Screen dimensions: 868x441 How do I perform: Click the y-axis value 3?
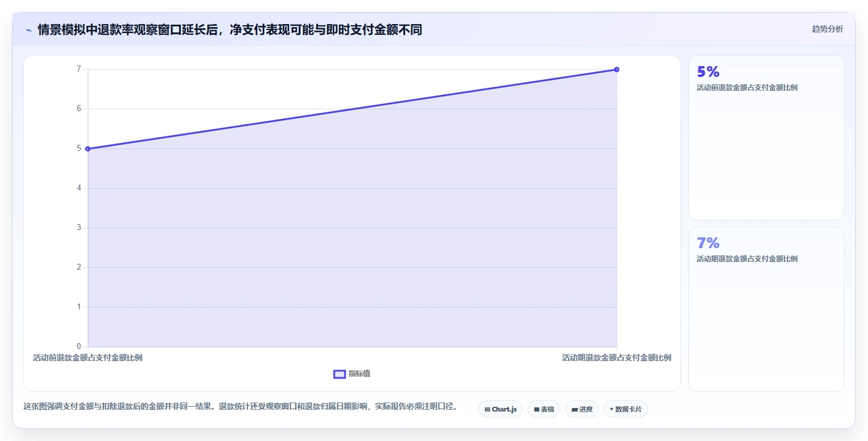79,228
